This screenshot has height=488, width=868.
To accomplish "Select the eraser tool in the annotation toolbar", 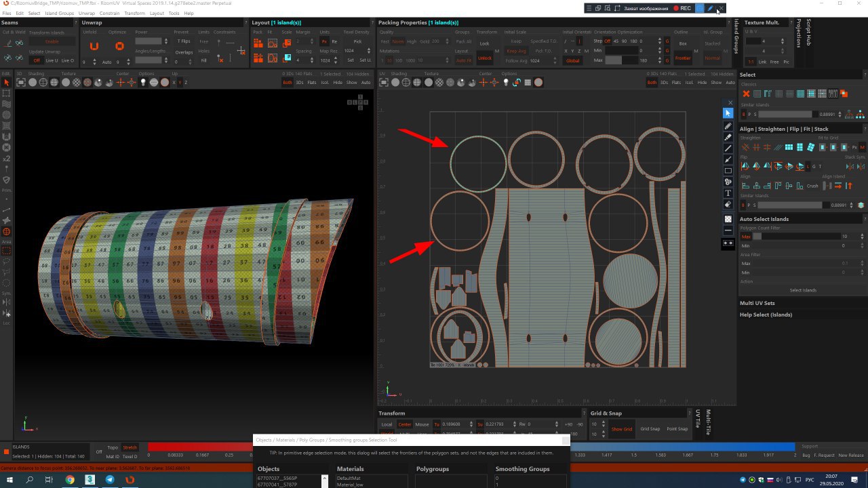I will click(x=728, y=204).
